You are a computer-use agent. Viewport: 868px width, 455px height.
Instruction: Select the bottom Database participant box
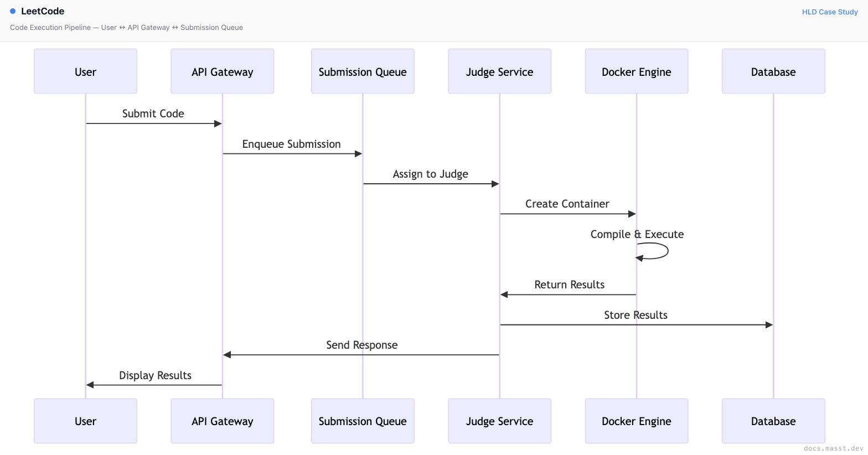[773, 421]
